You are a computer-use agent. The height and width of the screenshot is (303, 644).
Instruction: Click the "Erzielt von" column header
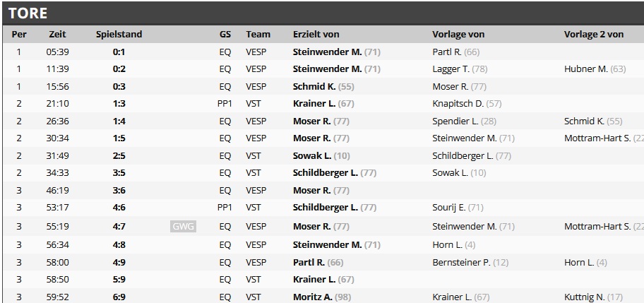pos(316,34)
